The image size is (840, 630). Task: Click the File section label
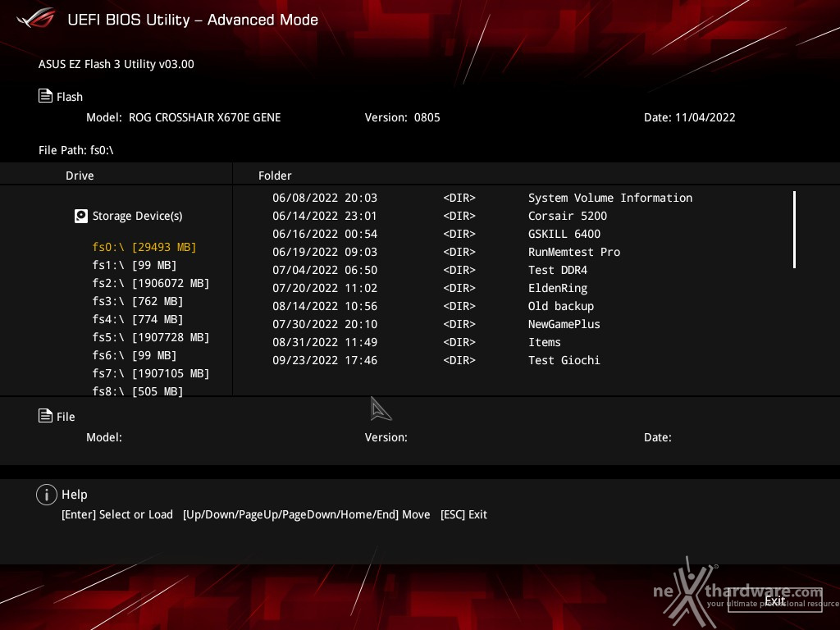(66, 416)
